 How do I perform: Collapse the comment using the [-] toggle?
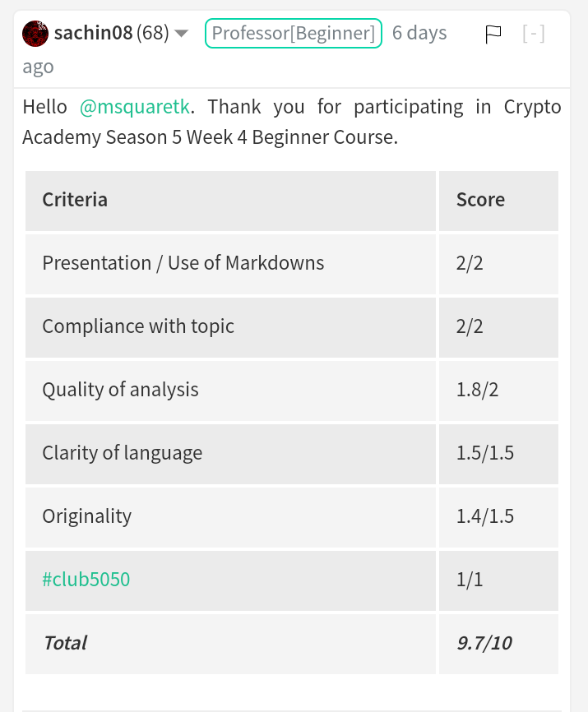pos(533,34)
